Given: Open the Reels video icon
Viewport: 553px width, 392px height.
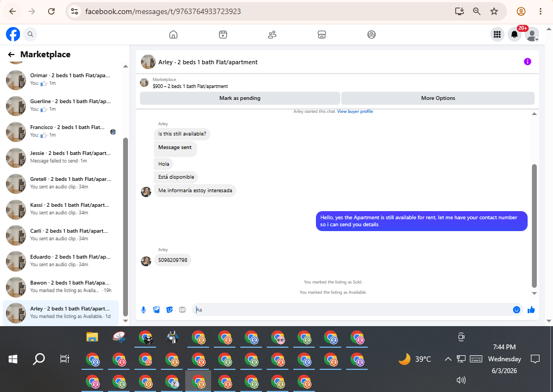Looking at the screenshot, I should pyautogui.click(x=223, y=35).
